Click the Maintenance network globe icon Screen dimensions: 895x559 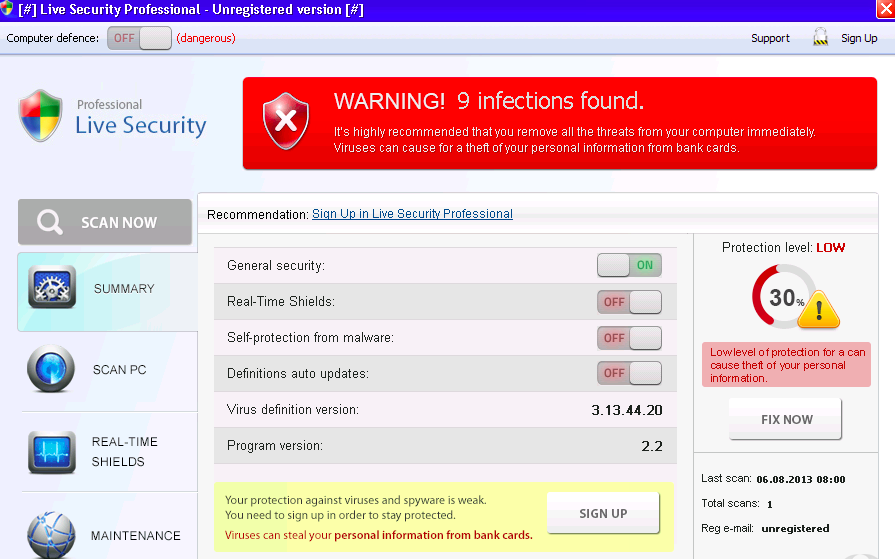[51, 536]
